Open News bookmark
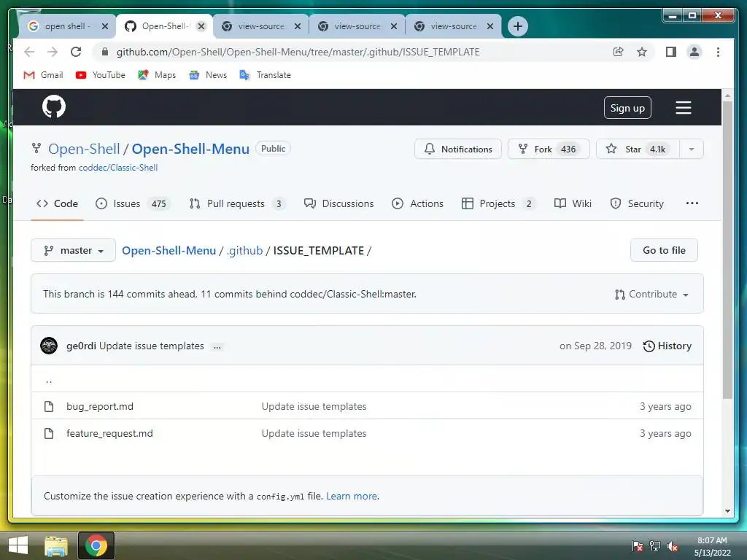Screen dimensions: 747x560 [x=208, y=75]
